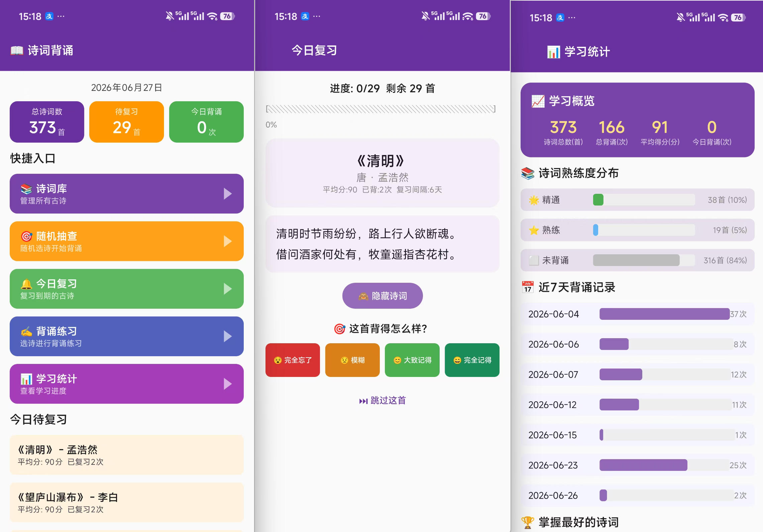Click the target icon beside 这首背得怎么样
This screenshot has height=532, width=763.
tap(339, 329)
